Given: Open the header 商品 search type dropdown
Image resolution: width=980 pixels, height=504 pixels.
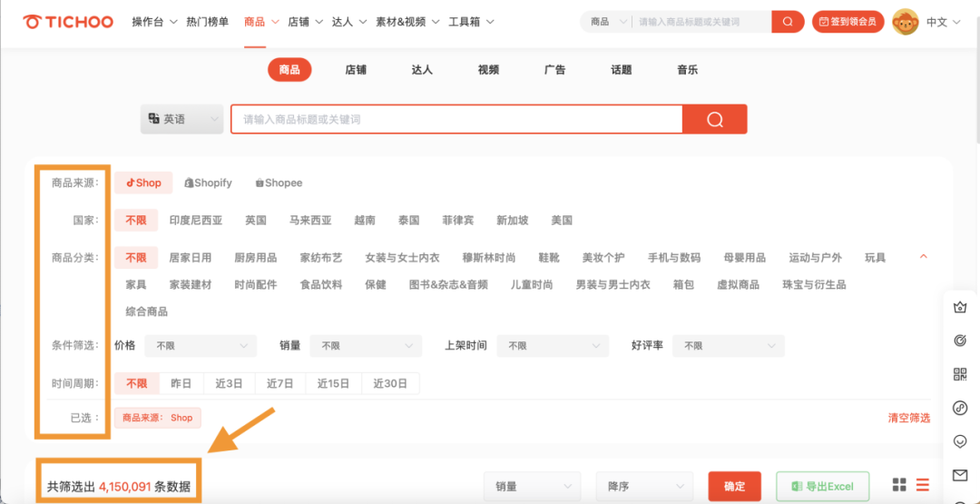Looking at the screenshot, I should [608, 22].
